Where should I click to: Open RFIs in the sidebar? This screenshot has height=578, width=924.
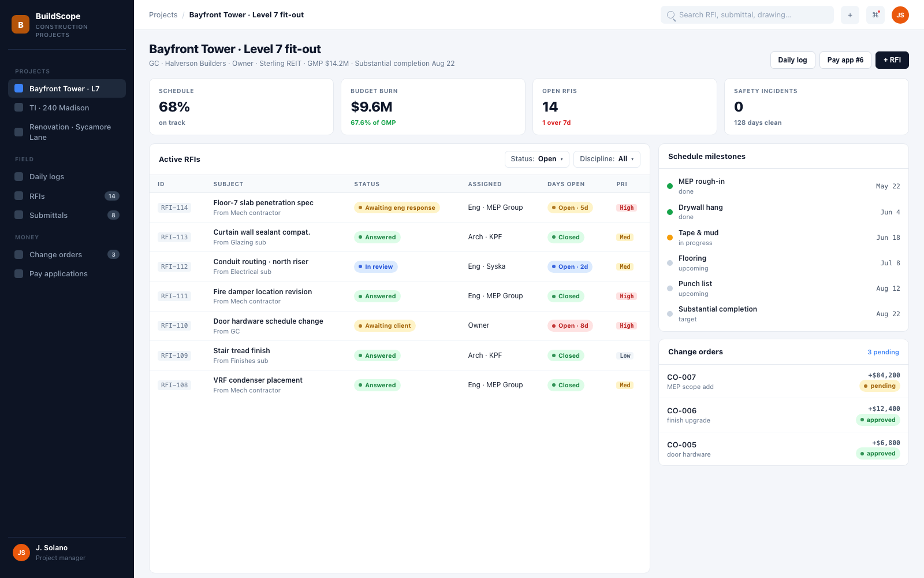pos(67,196)
